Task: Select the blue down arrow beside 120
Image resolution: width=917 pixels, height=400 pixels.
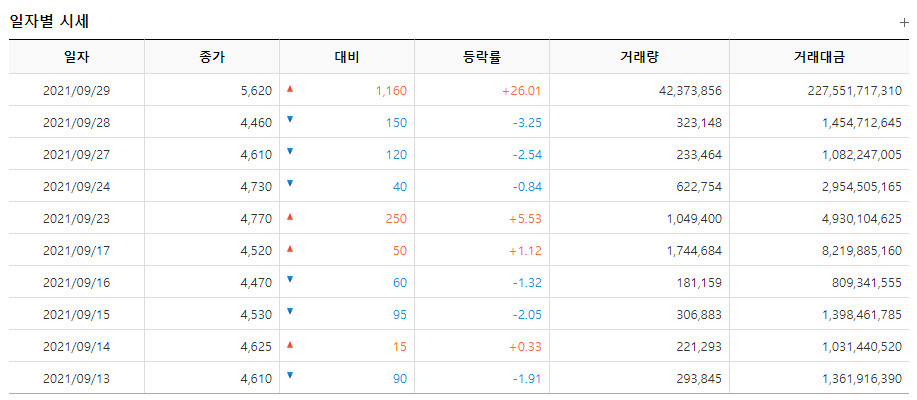Action: click(289, 151)
